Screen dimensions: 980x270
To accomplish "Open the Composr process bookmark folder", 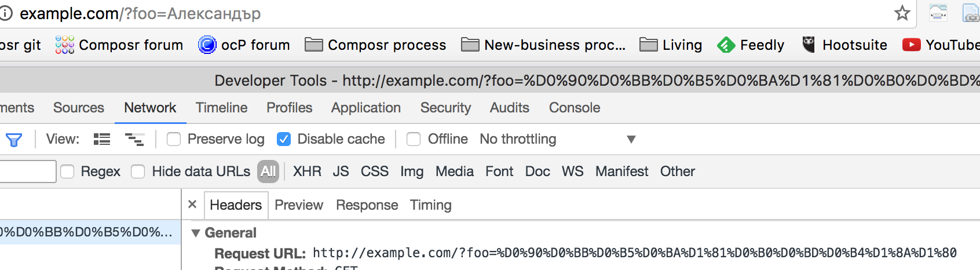I will 375,45.
